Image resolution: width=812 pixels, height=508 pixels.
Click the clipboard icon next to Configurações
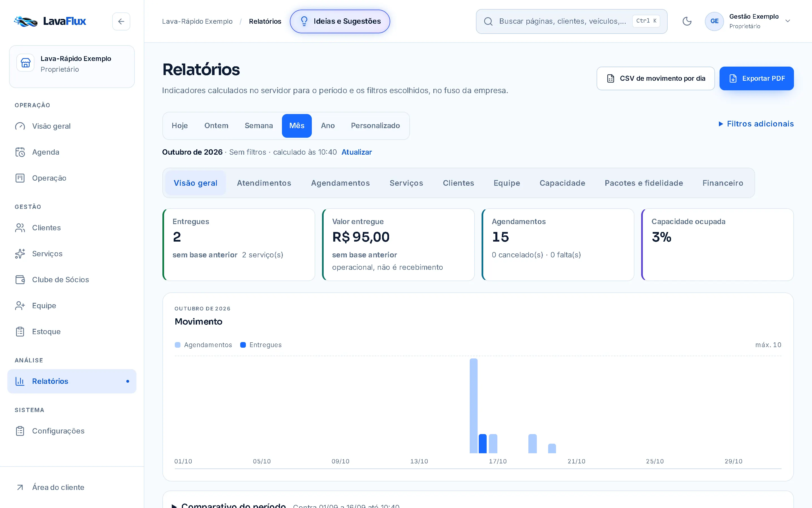pos(20,431)
